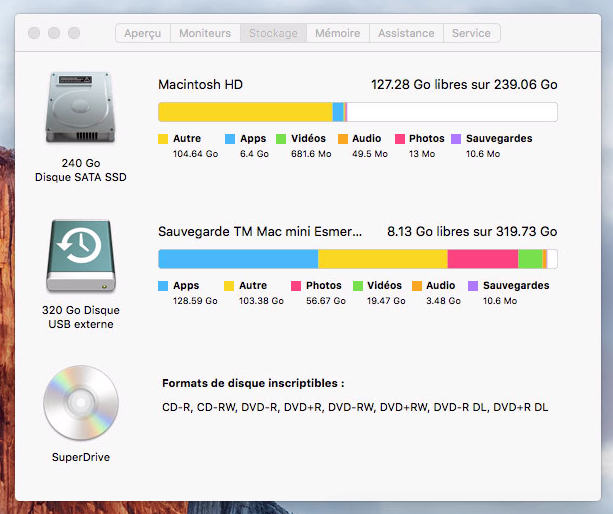Click the Macintosh HD volume name
The height and width of the screenshot is (514, 613).
point(200,85)
